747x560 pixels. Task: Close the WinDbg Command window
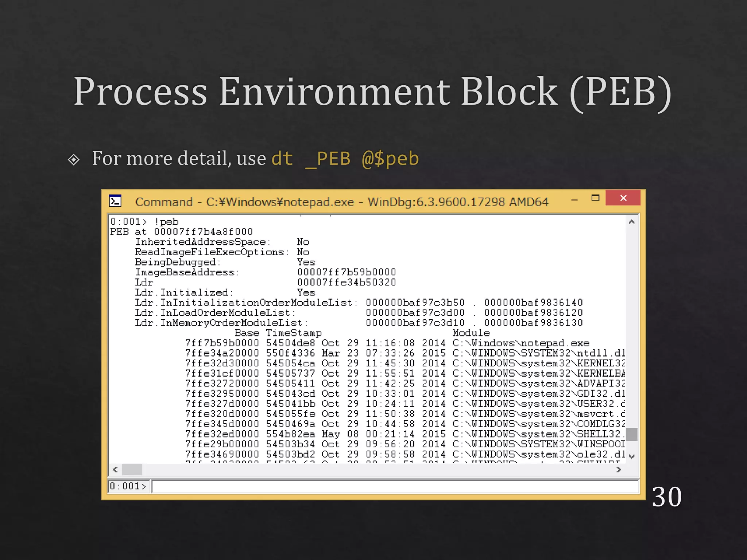click(623, 198)
